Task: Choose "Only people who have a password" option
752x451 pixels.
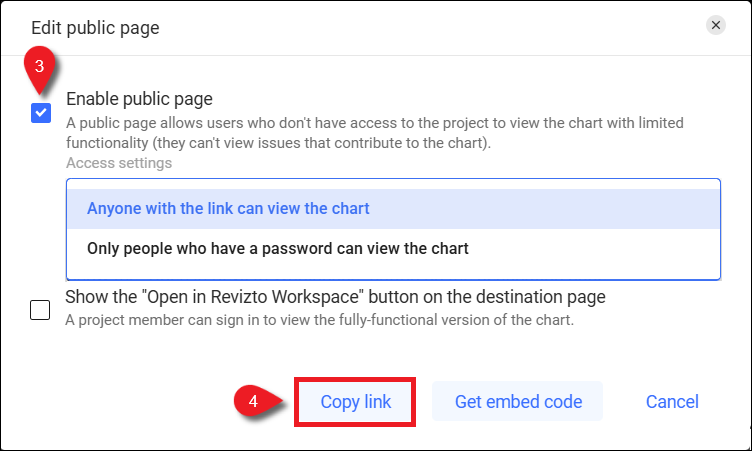Action: (x=278, y=247)
